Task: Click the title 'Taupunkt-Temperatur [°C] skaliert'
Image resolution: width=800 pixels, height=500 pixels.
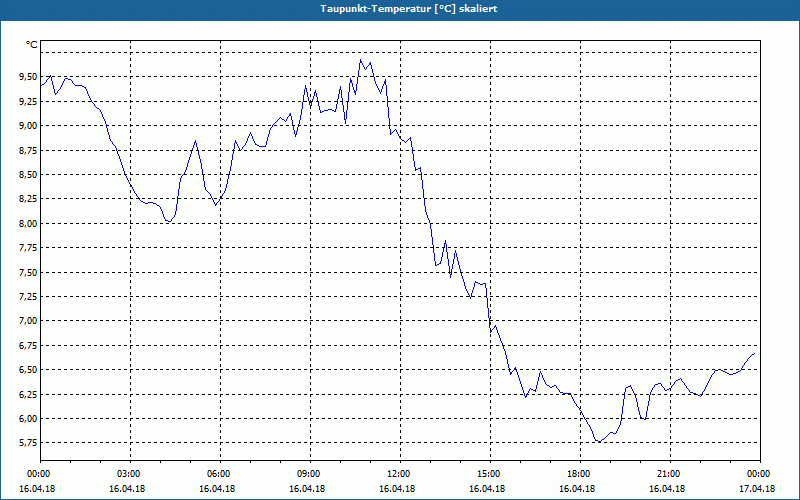Action: pyautogui.click(x=409, y=9)
